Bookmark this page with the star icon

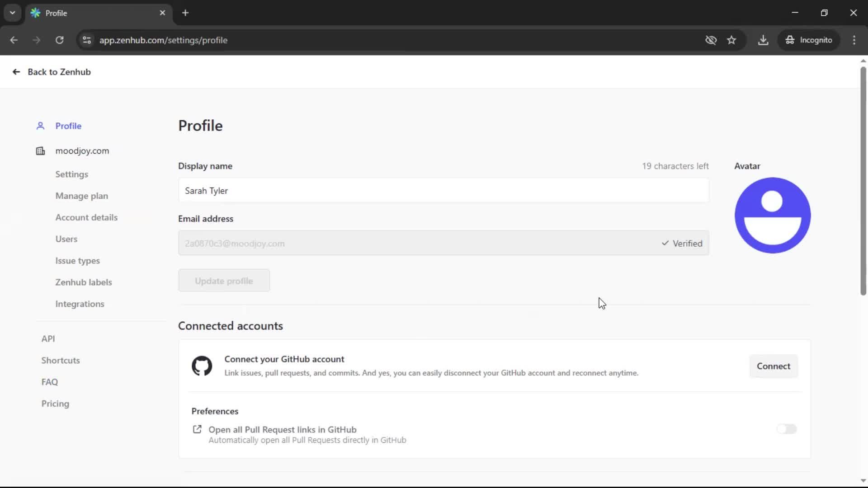pyautogui.click(x=731, y=40)
